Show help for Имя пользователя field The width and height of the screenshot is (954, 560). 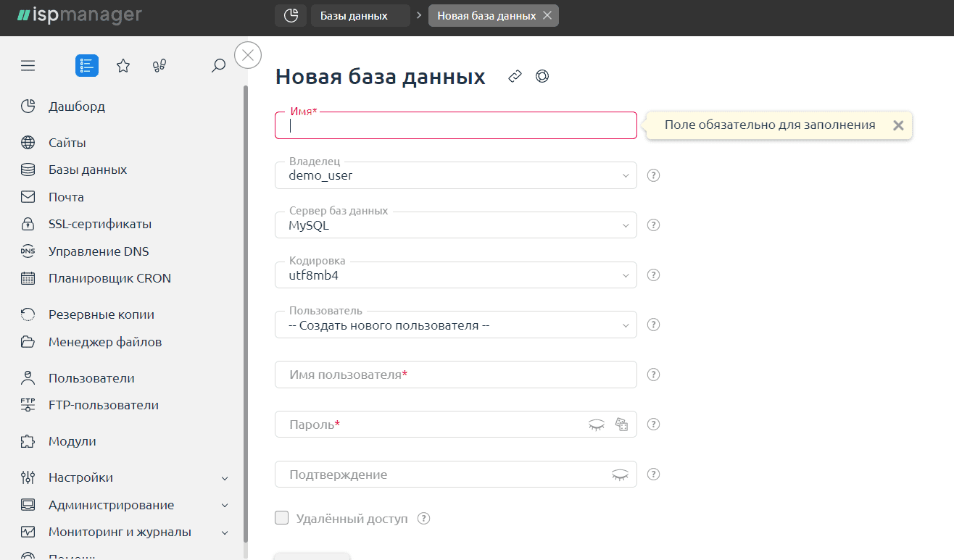[x=653, y=375]
